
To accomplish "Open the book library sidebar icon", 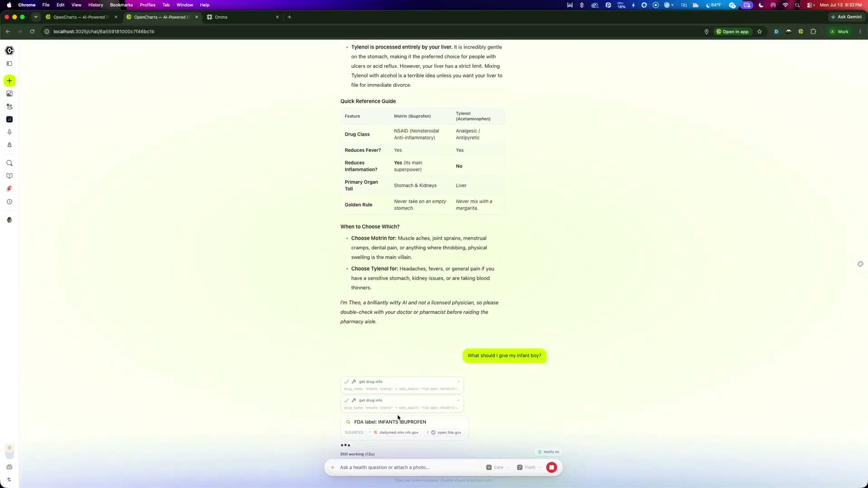I will coord(9,176).
